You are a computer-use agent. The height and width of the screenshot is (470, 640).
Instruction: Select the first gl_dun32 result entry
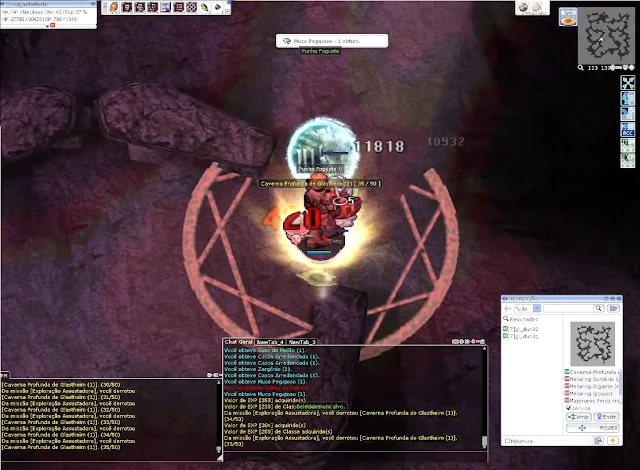click(x=521, y=329)
